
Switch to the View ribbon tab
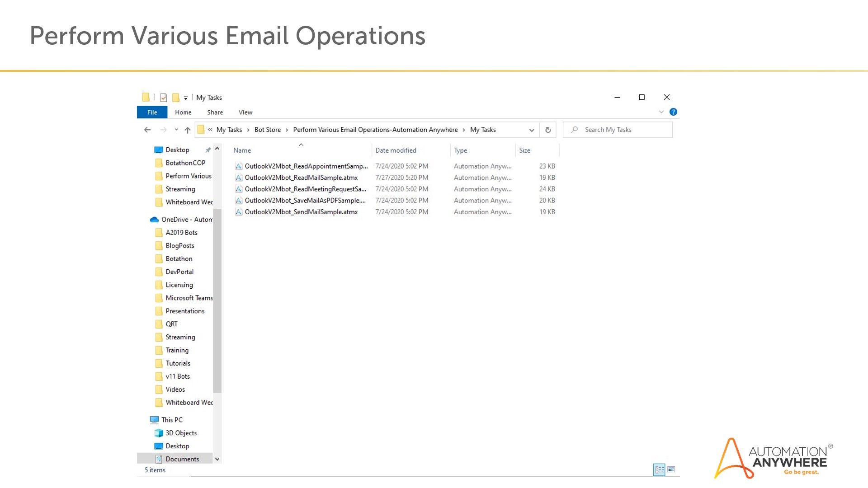[245, 113]
